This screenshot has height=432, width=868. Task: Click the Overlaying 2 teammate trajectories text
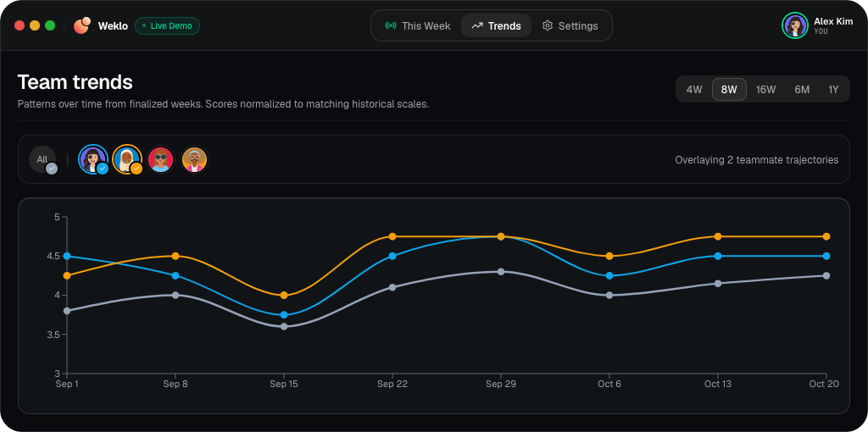coord(757,160)
